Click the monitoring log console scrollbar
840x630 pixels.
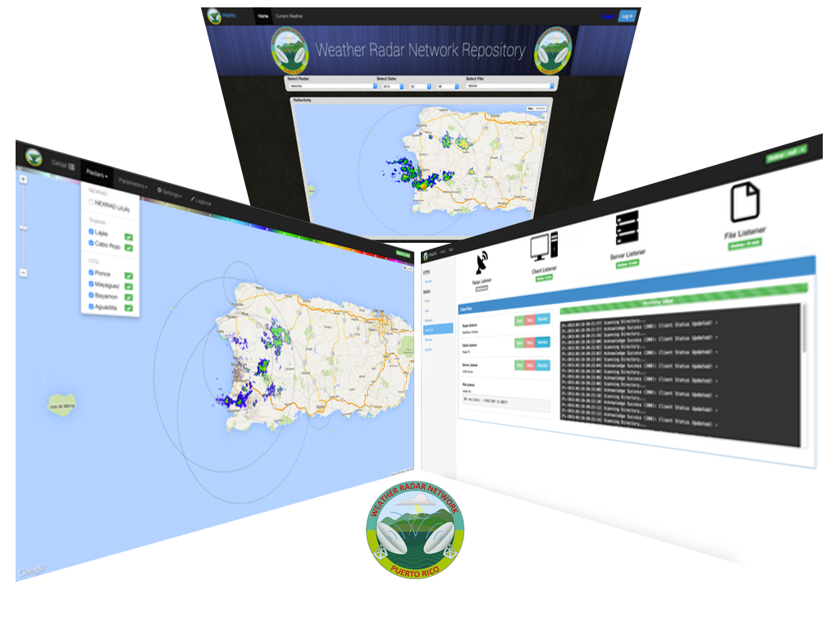pos(803,328)
